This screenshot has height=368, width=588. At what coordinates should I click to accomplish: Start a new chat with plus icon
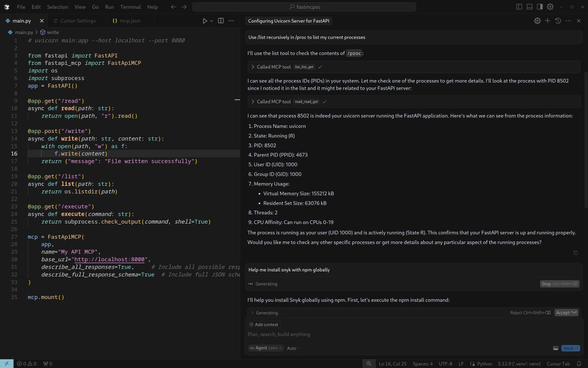click(x=547, y=21)
